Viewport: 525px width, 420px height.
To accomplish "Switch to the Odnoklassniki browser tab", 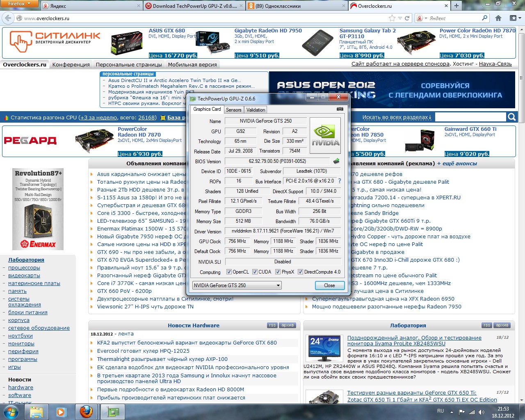I will [297, 6].
